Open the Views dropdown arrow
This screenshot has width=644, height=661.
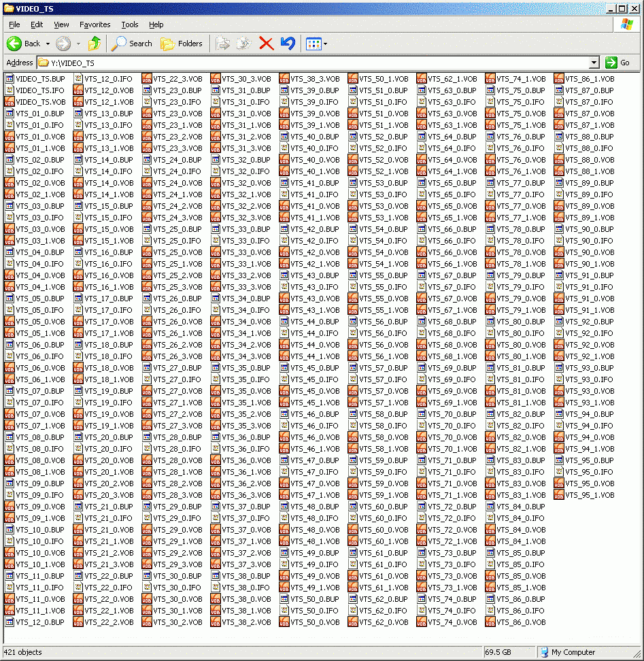click(325, 44)
